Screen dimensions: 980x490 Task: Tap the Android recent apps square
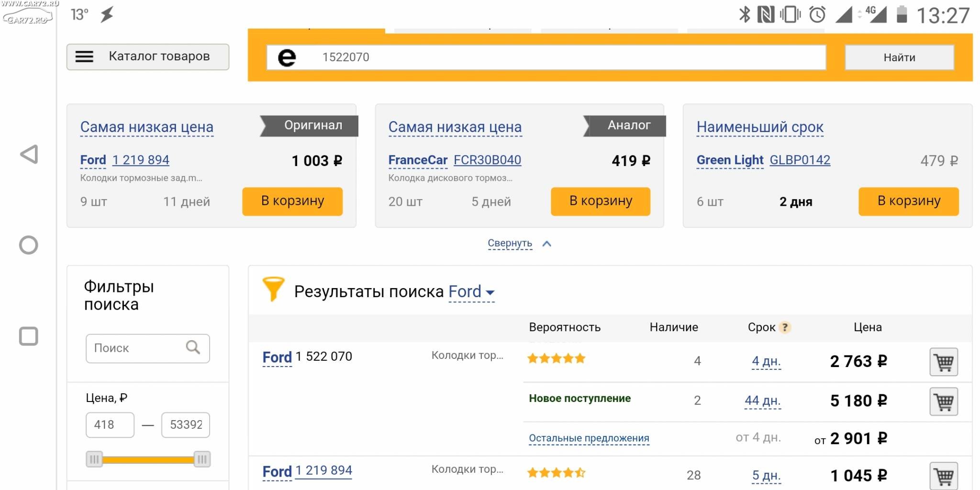click(28, 336)
